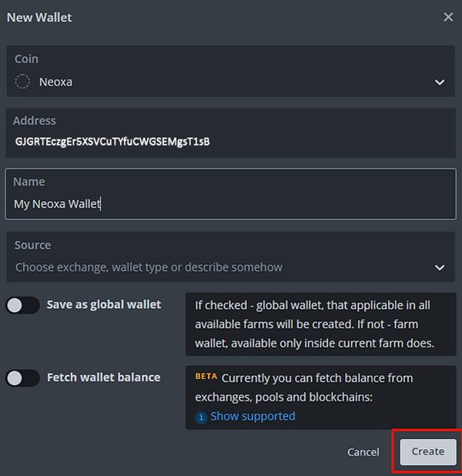Image resolution: width=462 pixels, height=476 pixels.
Task: Cancel the new wallet creation
Action: (363, 452)
